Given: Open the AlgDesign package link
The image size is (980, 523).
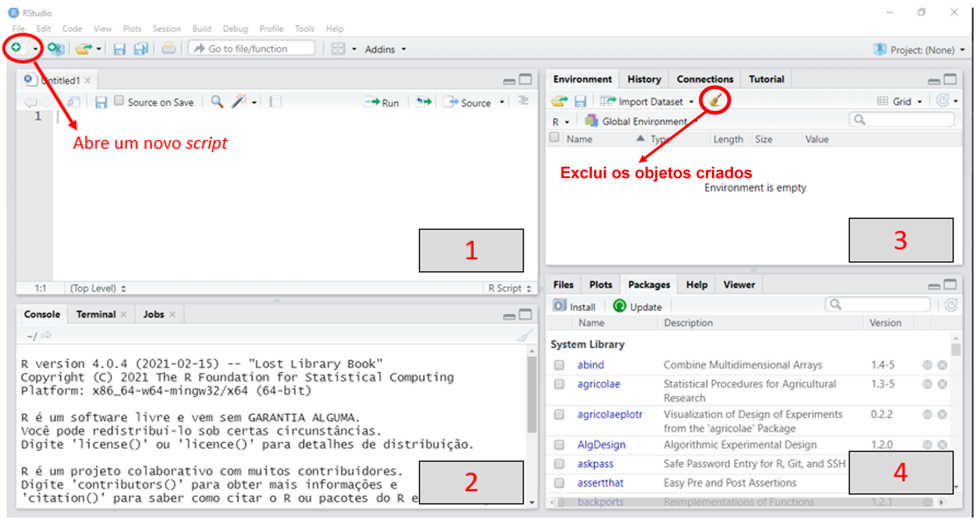Looking at the screenshot, I should [x=601, y=445].
